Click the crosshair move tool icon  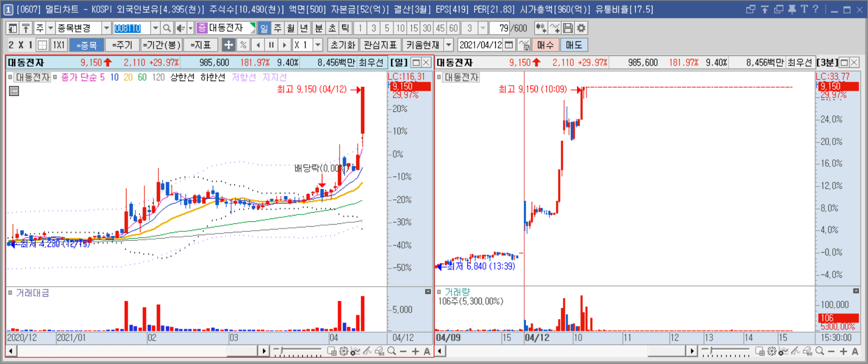[228, 45]
